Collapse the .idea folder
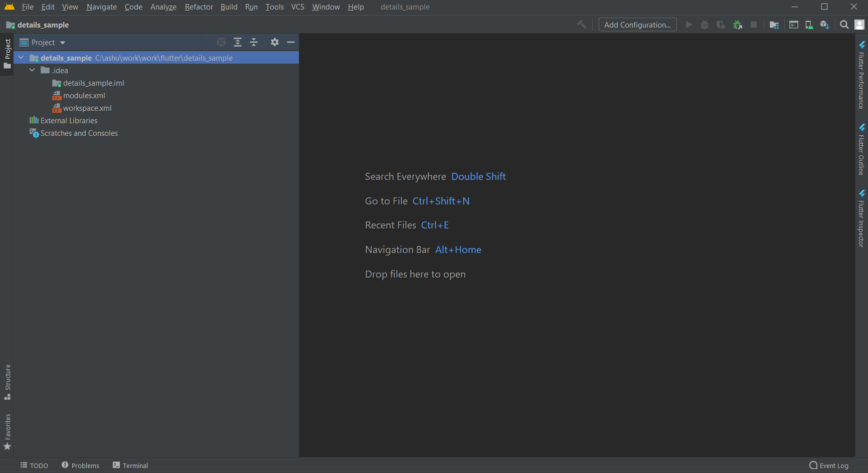 coord(32,70)
